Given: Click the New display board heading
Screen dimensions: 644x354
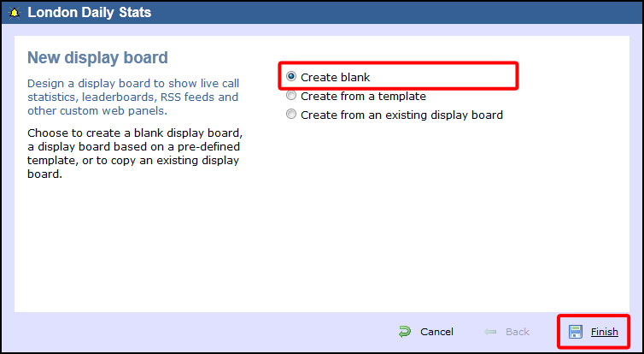Looking at the screenshot, I should (x=97, y=58).
